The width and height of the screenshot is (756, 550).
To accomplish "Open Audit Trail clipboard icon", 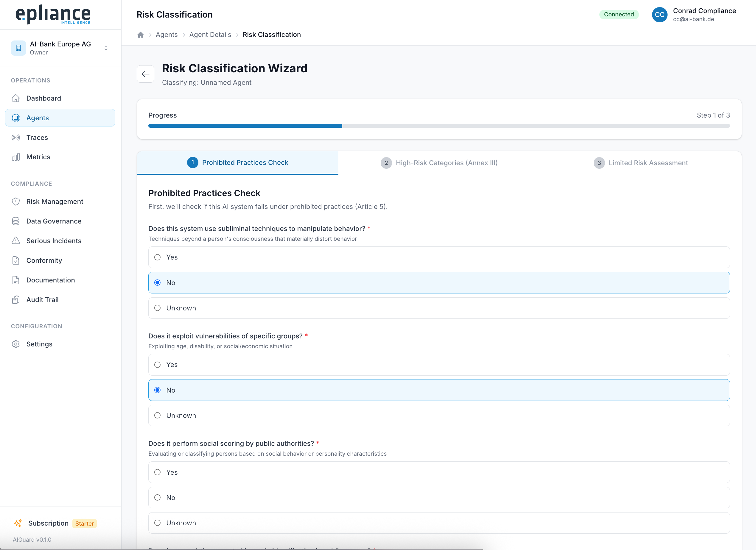I will pyautogui.click(x=16, y=300).
